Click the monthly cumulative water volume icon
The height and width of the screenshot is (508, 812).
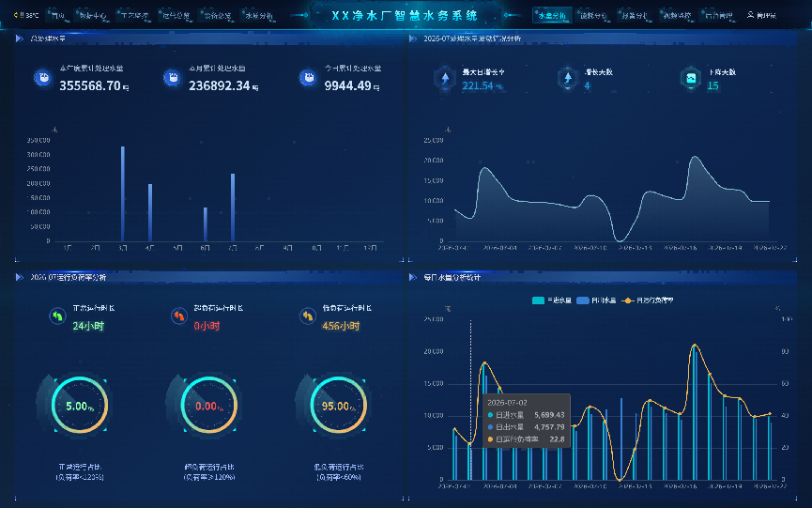click(173, 78)
